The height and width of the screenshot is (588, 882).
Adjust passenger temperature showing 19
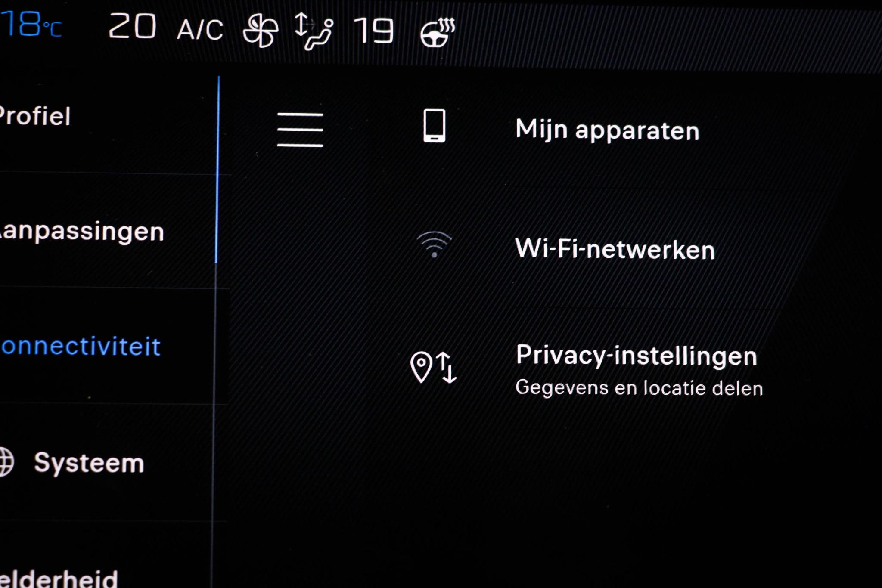click(374, 31)
